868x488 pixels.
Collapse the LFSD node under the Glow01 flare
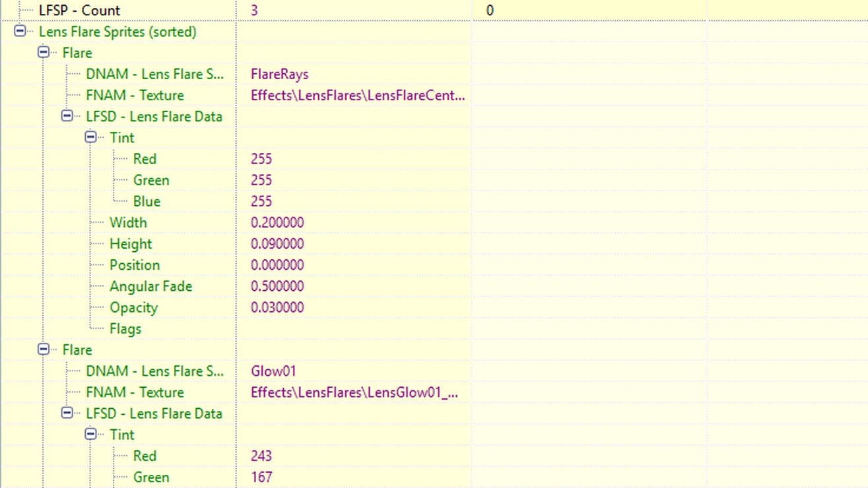point(67,413)
